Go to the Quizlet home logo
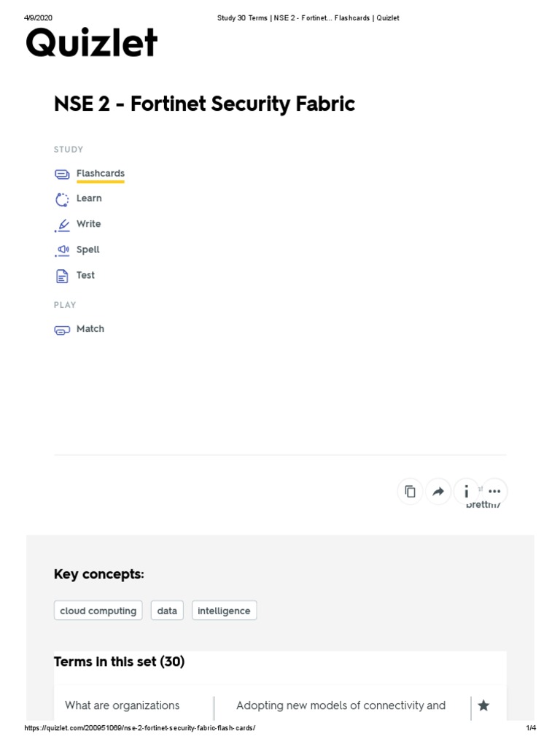The image size is (560, 747). pyautogui.click(x=91, y=44)
